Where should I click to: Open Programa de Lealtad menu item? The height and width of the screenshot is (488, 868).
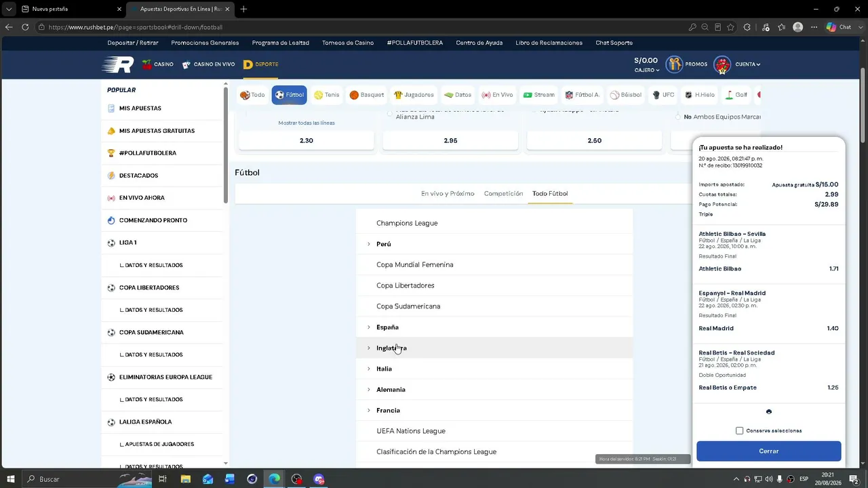click(281, 43)
